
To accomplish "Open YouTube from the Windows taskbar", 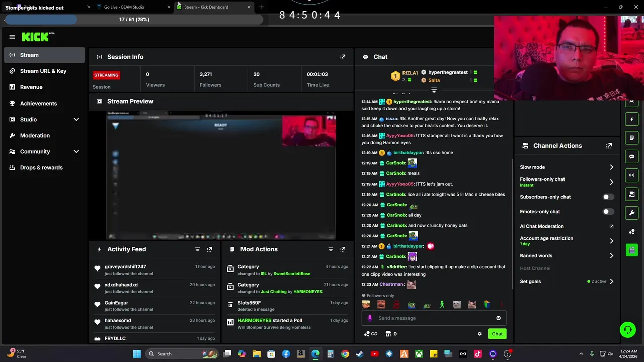I will 374,354.
